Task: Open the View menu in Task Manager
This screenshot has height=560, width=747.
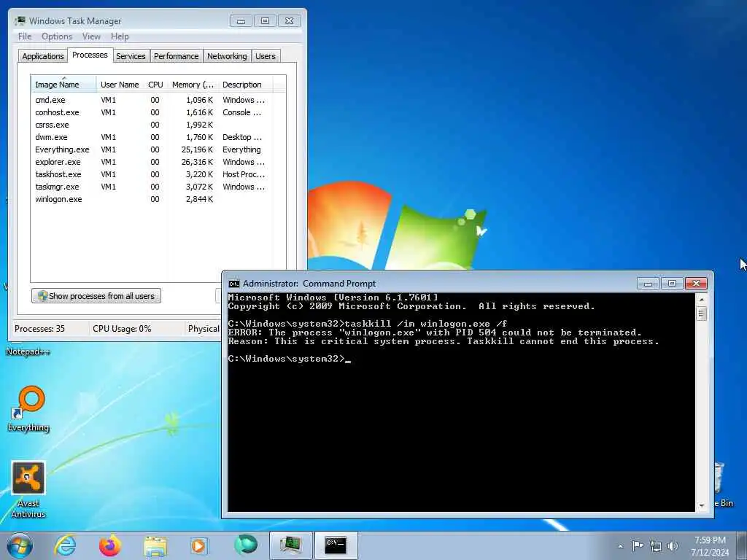Action: pyautogui.click(x=91, y=36)
